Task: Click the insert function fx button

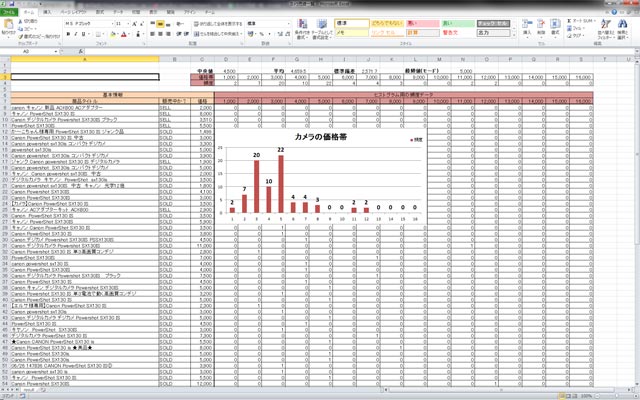Action: [81, 51]
